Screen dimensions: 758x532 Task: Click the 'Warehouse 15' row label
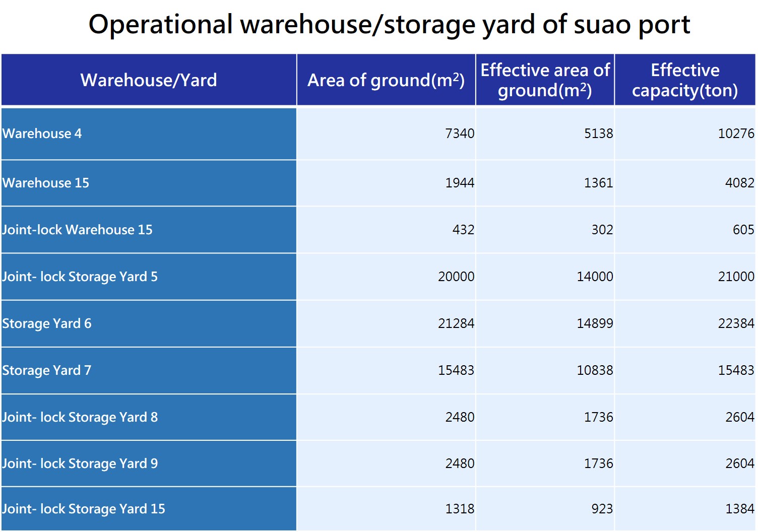point(45,183)
